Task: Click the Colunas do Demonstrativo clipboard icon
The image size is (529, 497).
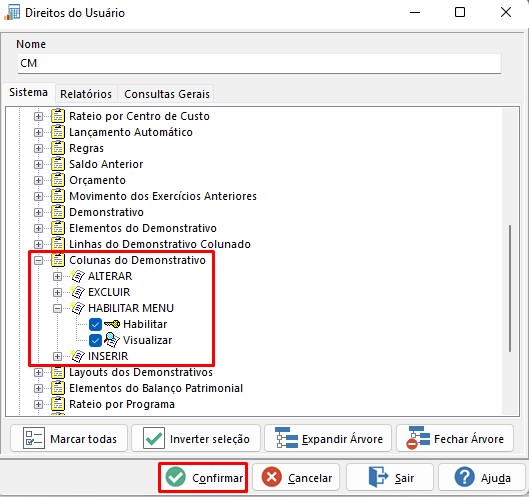Action: point(58,260)
